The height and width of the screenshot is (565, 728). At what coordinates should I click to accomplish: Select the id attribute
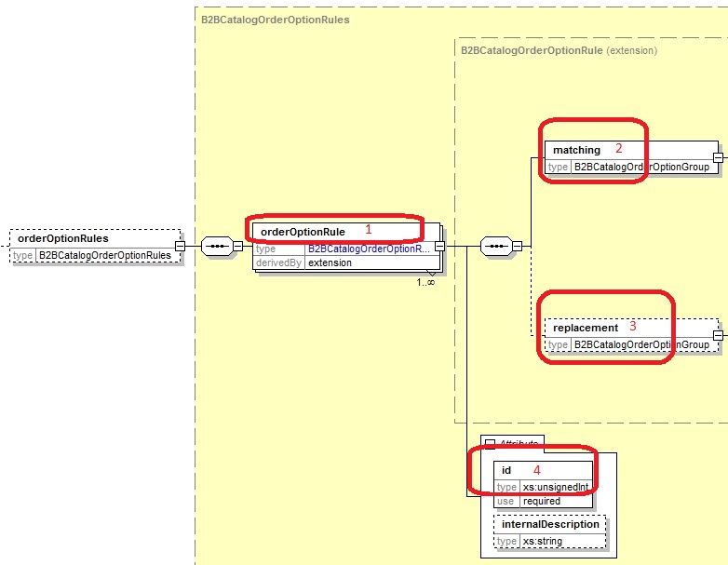coord(507,471)
